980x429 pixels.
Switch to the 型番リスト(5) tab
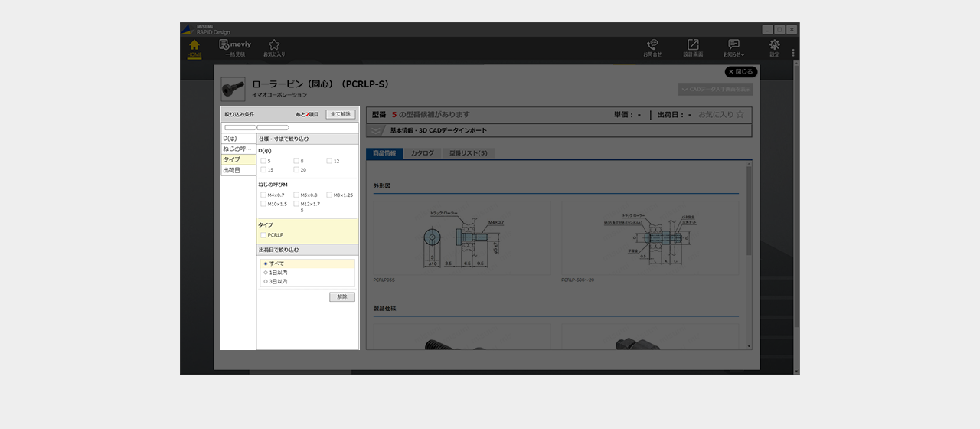[468, 153]
